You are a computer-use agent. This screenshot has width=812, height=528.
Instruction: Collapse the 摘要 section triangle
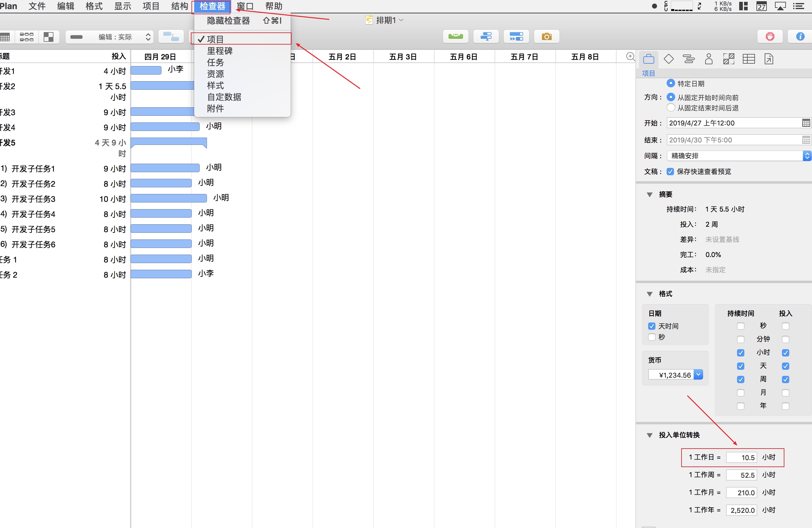(650, 195)
